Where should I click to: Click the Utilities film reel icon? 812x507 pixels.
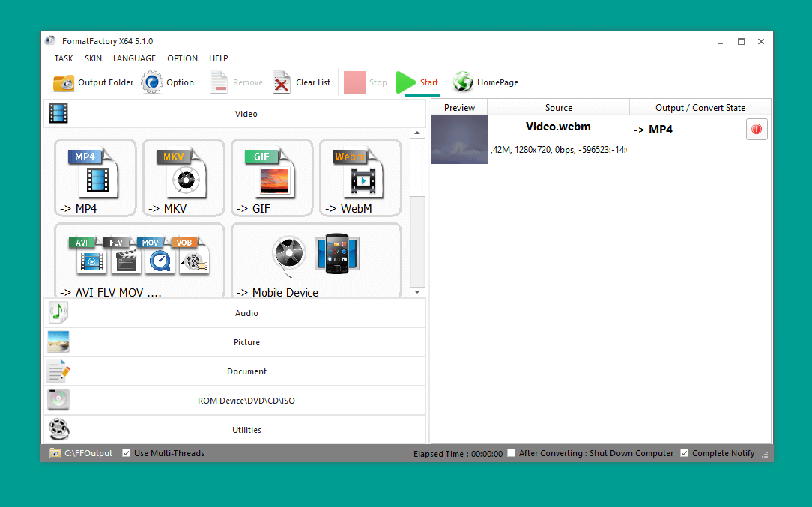(58, 429)
